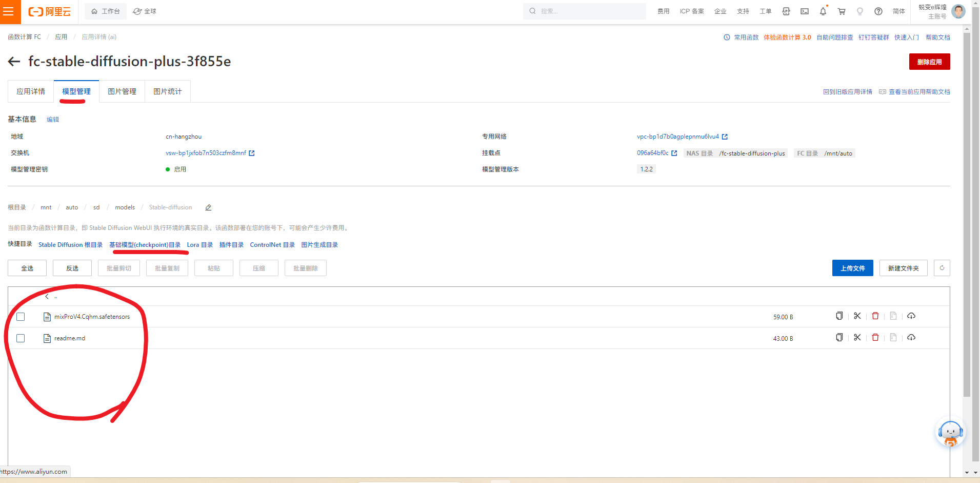This screenshot has width=980, height=483.
Task: Open ControlNet 目录 shortcut
Action: pyautogui.click(x=272, y=245)
